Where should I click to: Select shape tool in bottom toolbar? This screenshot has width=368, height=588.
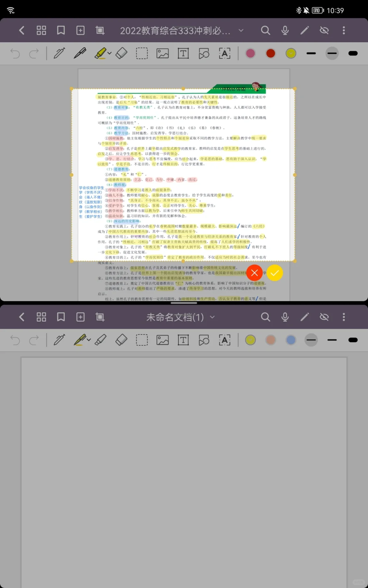204,340
